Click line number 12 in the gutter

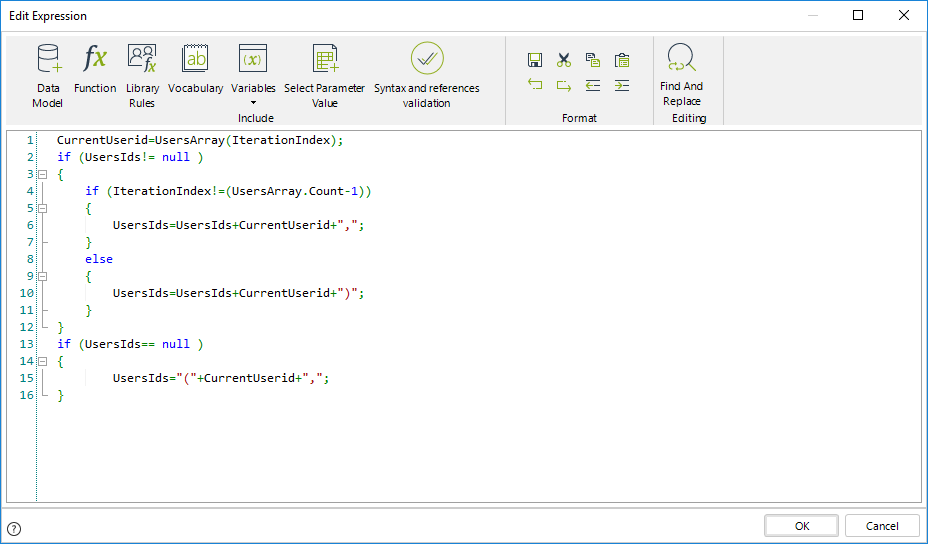click(x=27, y=327)
